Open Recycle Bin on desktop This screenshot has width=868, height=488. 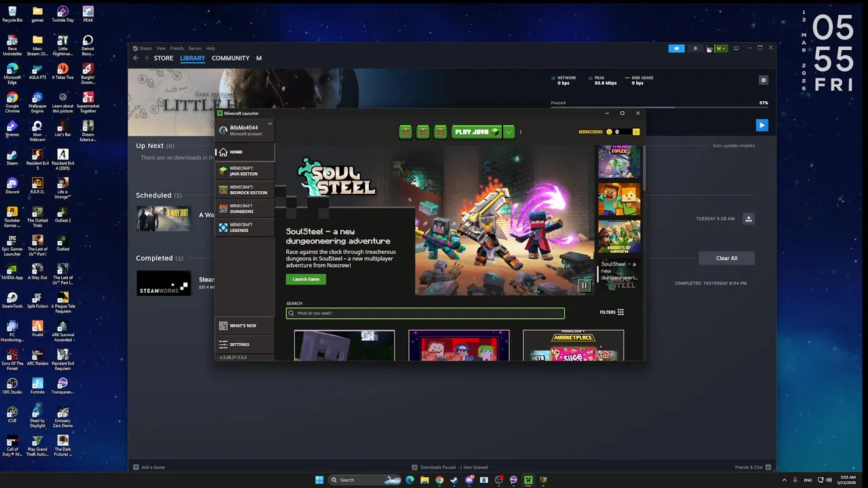[x=12, y=14]
